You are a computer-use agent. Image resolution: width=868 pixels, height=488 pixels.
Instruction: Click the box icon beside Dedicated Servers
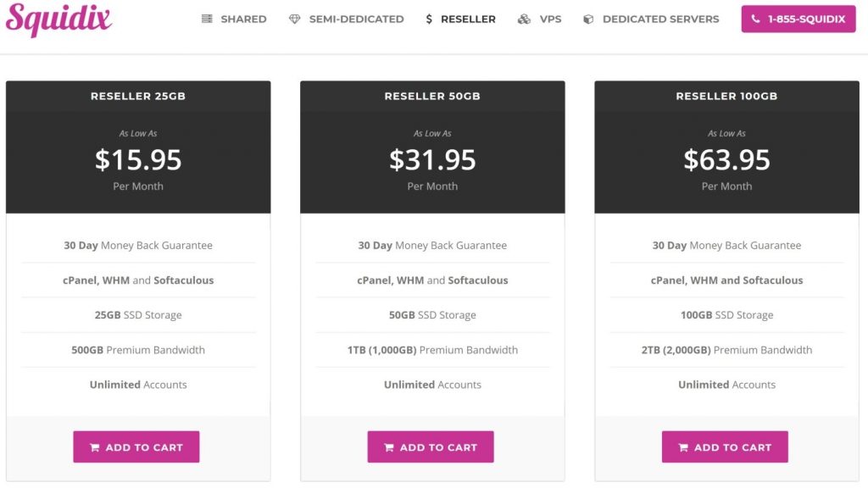[x=588, y=19]
